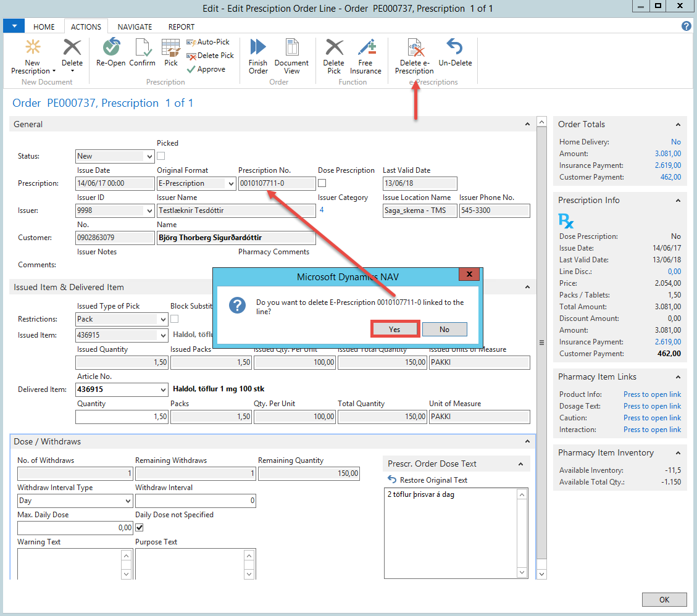
Task: Toggle the Dose Prescription checkbox
Action: 322,183
